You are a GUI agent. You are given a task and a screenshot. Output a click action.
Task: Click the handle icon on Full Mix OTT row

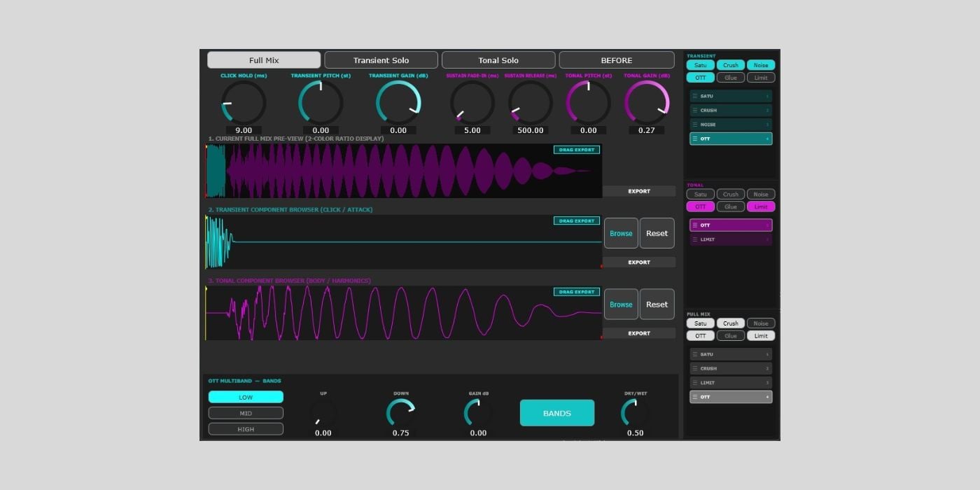click(x=694, y=397)
